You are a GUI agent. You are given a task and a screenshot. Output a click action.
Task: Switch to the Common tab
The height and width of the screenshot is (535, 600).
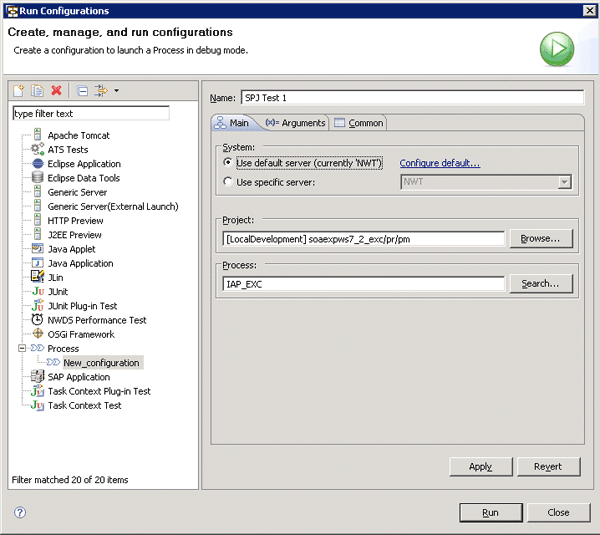pyautogui.click(x=359, y=123)
